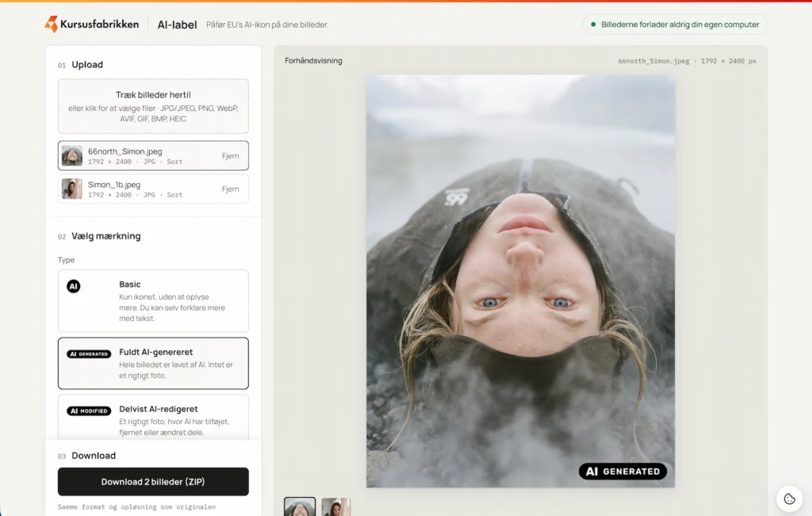Click the Kursusfabrikken brand name
The width and height of the screenshot is (812, 516).
click(x=99, y=24)
